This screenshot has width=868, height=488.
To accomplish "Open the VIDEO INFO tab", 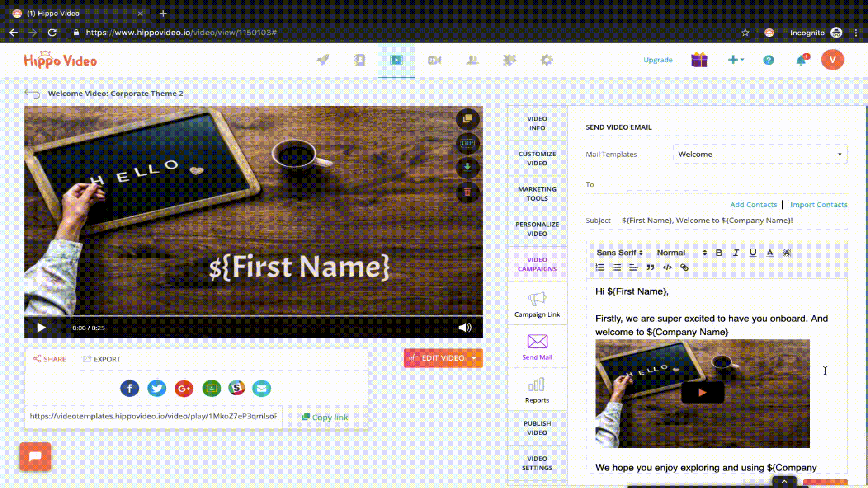I will [537, 123].
